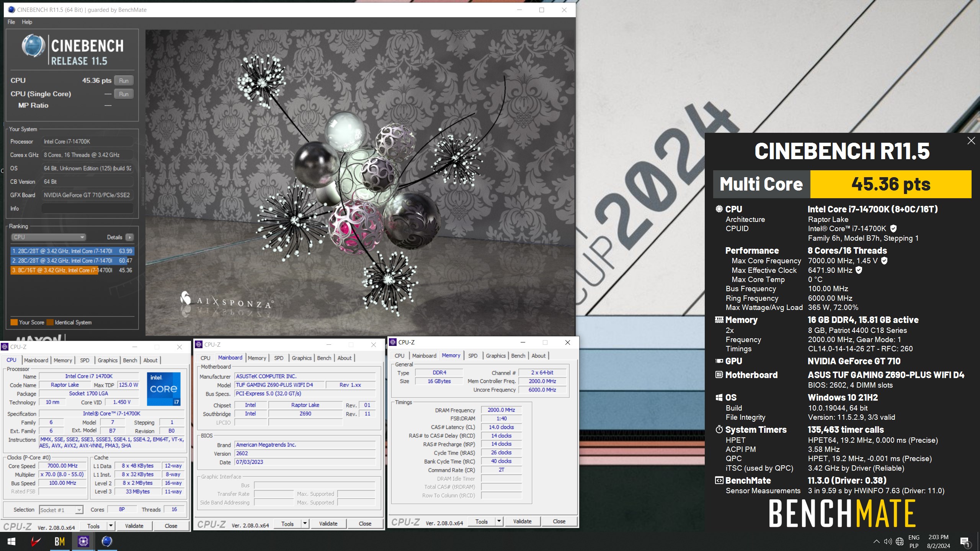The width and height of the screenshot is (980, 551).
Task: Open the ranking CPU dropdown
Action: pos(48,237)
